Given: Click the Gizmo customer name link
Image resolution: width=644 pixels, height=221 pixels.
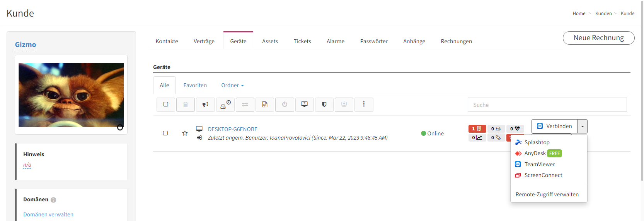Looking at the screenshot, I should [26, 45].
